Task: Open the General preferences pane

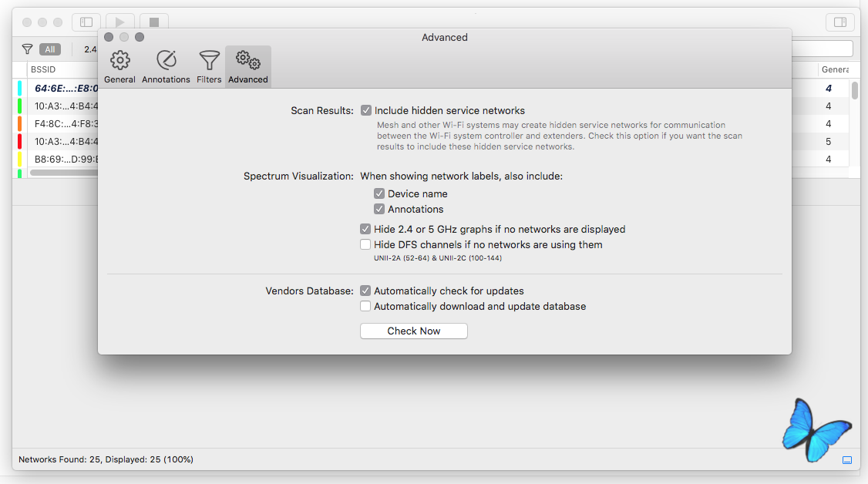Action: tap(119, 66)
